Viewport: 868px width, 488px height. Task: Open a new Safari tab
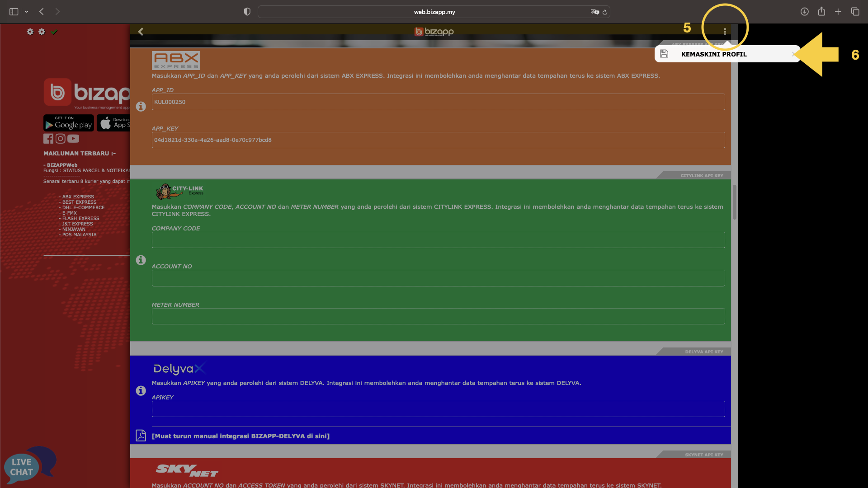click(838, 12)
